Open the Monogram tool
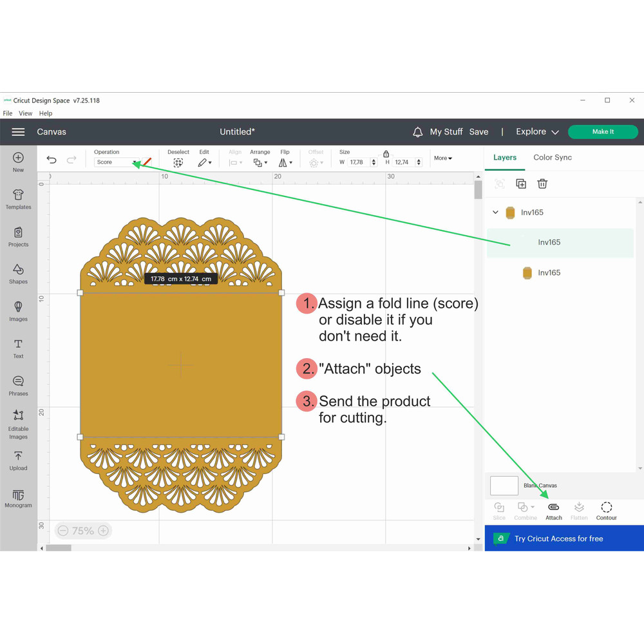This screenshot has width=644, height=644. pyautogui.click(x=18, y=498)
